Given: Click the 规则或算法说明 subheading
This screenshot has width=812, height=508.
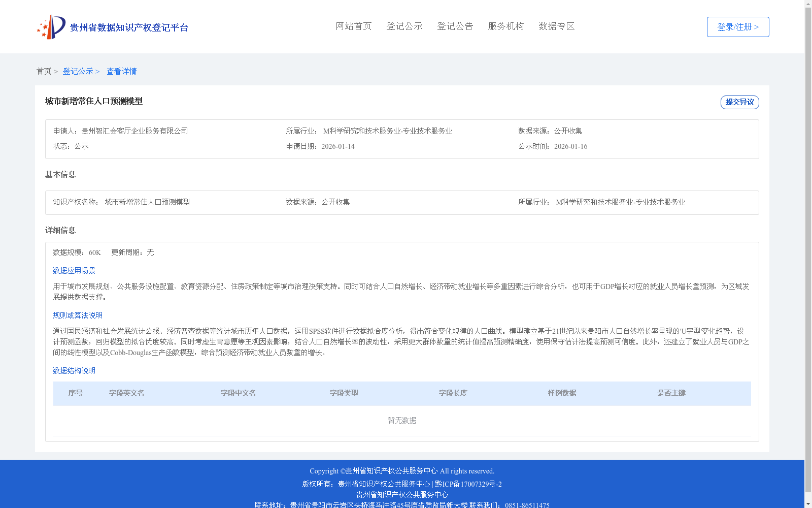Looking at the screenshot, I should point(78,315).
